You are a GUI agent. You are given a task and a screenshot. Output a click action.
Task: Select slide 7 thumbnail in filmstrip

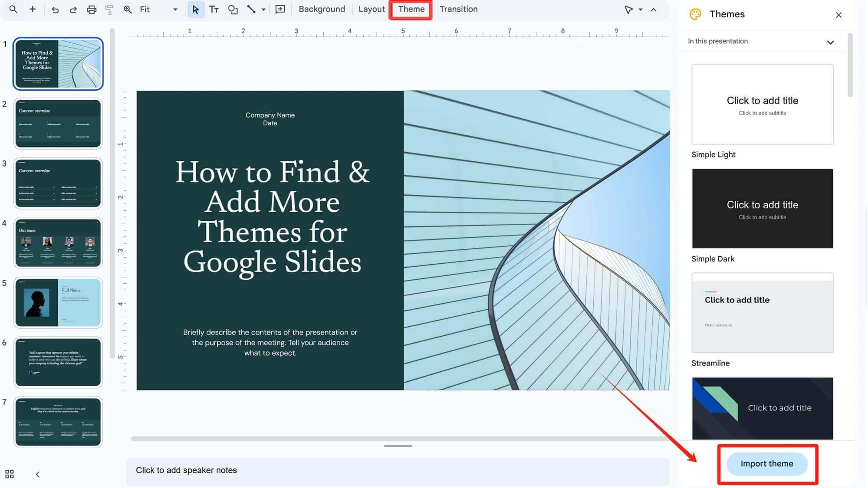coord(58,422)
